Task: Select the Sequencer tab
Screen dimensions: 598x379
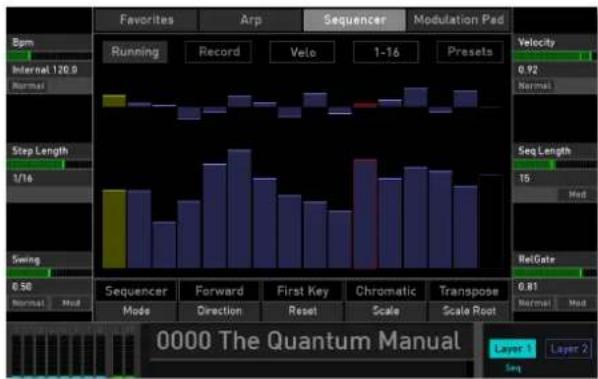Action: (355, 20)
